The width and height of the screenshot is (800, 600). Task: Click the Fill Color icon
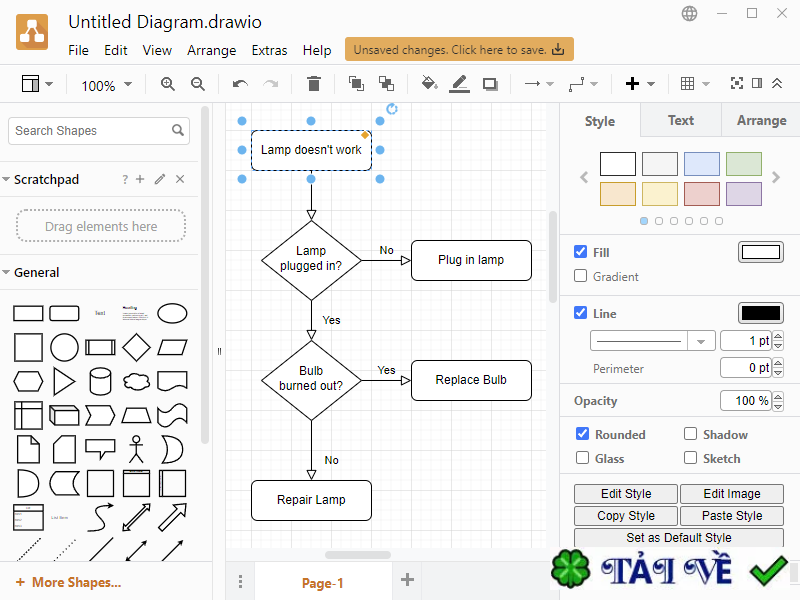(x=428, y=84)
